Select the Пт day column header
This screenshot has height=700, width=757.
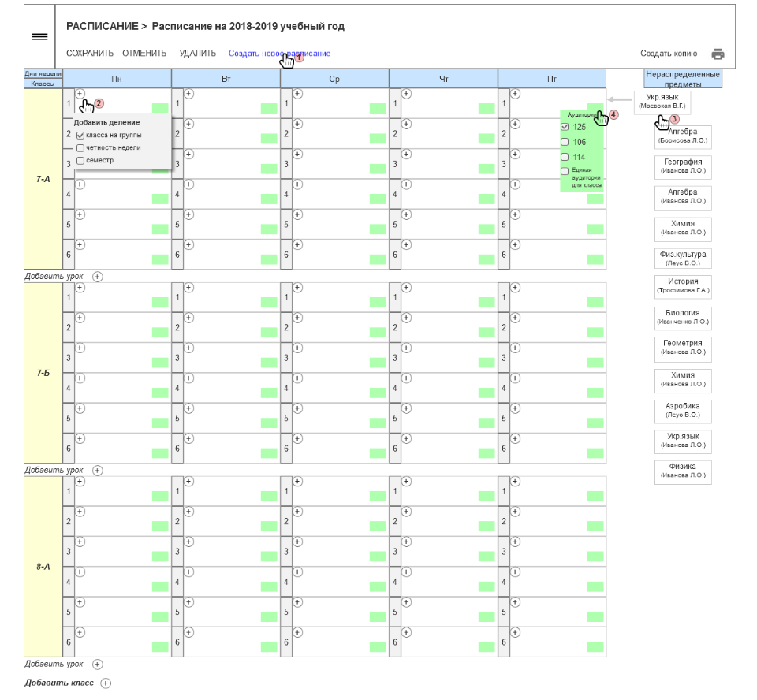552,79
